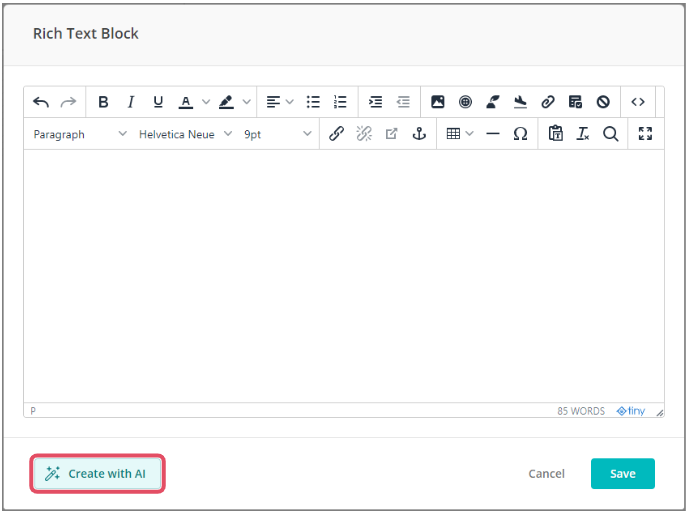Open the Helvetica Neue font dropdown
689x512 pixels.
pyautogui.click(x=185, y=134)
